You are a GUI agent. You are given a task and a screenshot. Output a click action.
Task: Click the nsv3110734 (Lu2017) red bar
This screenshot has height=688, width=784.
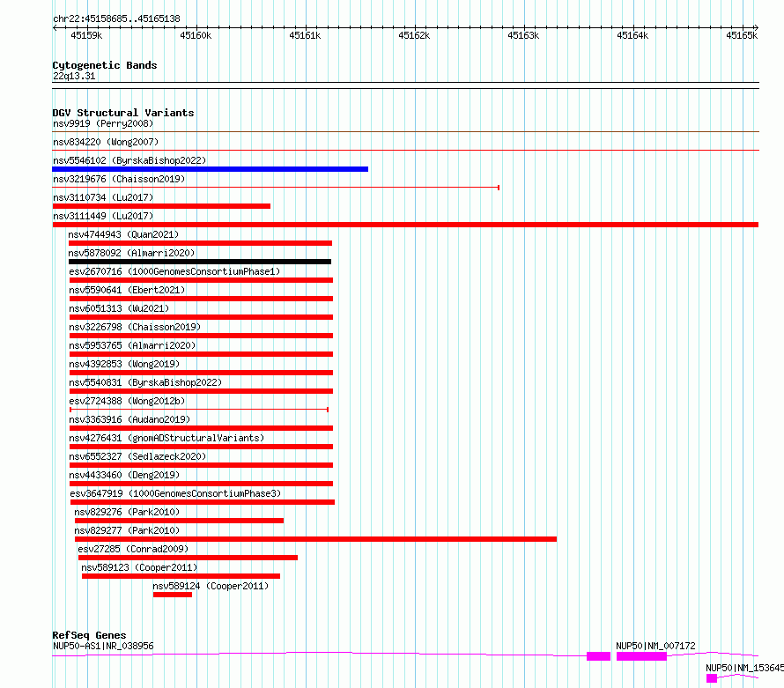161,206
